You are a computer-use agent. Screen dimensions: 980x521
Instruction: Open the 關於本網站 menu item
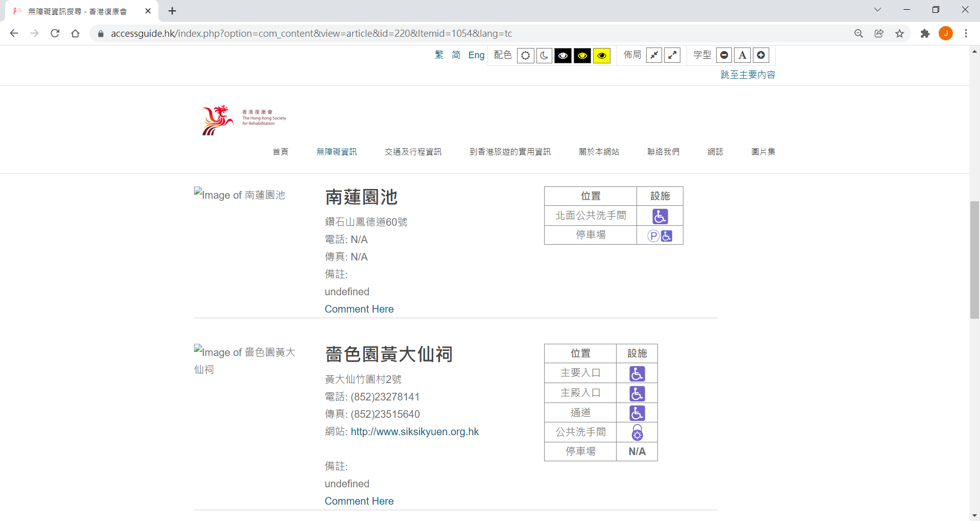[x=599, y=152]
